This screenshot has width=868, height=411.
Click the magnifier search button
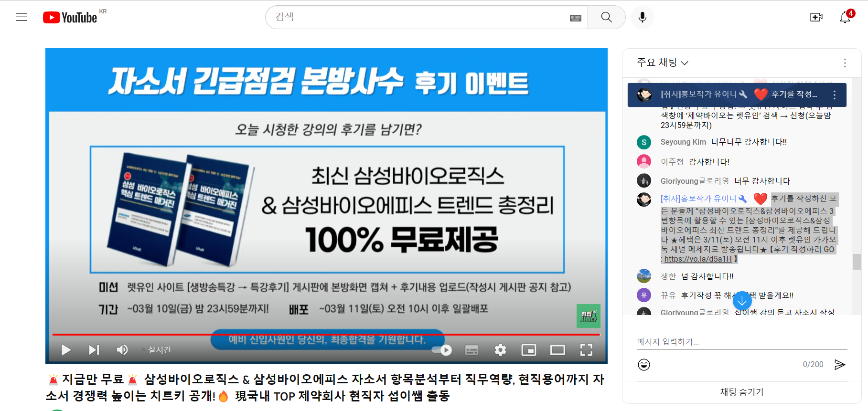click(607, 17)
